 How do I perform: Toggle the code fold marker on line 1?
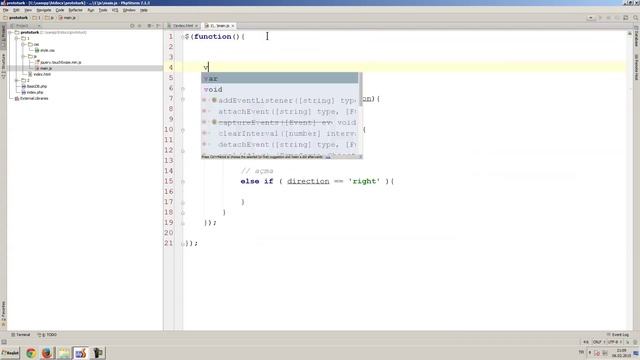click(x=183, y=37)
